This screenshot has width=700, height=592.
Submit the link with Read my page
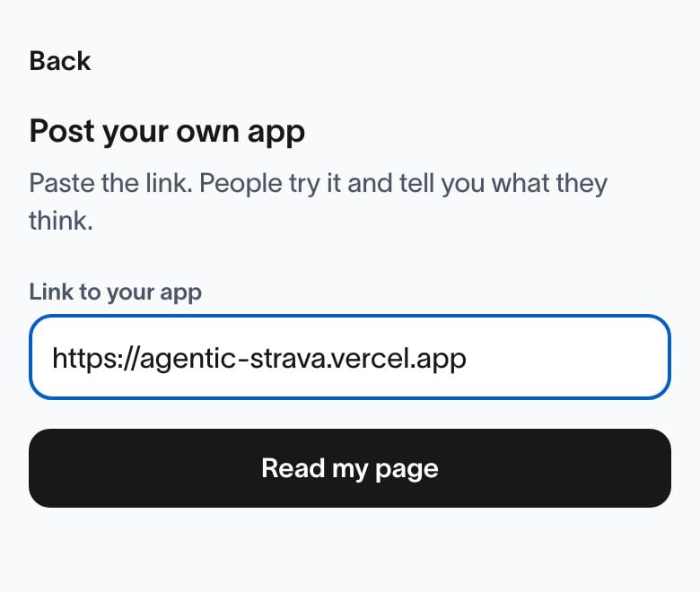tap(350, 468)
